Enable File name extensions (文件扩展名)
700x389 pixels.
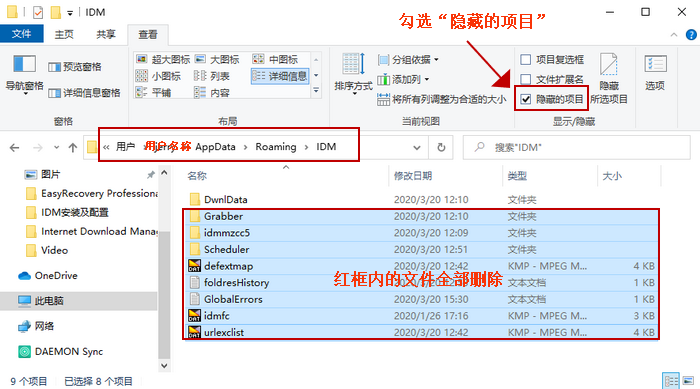click(552, 79)
